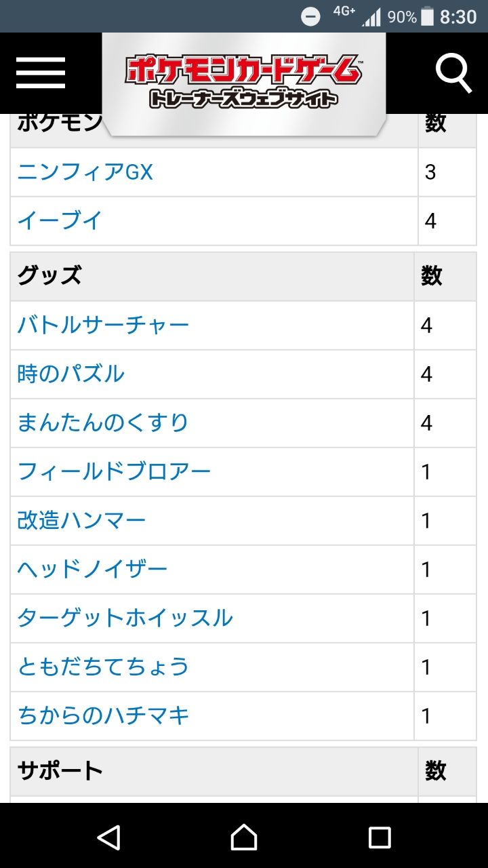Image resolution: width=488 pixels, height=868 pixels.
Task: Tap the recent apps square button
Action: [x=380, y=837]
